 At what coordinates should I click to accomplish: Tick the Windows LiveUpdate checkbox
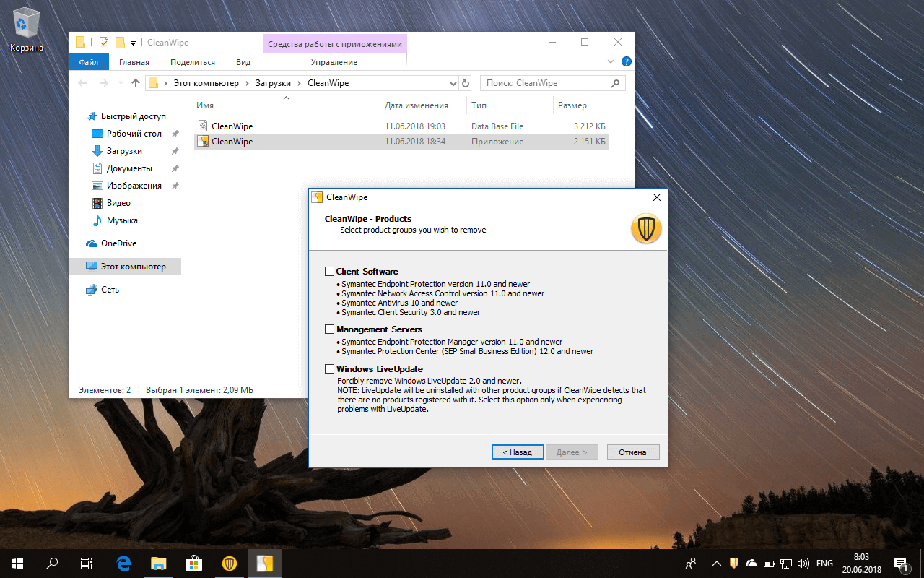tap(330, 369)
